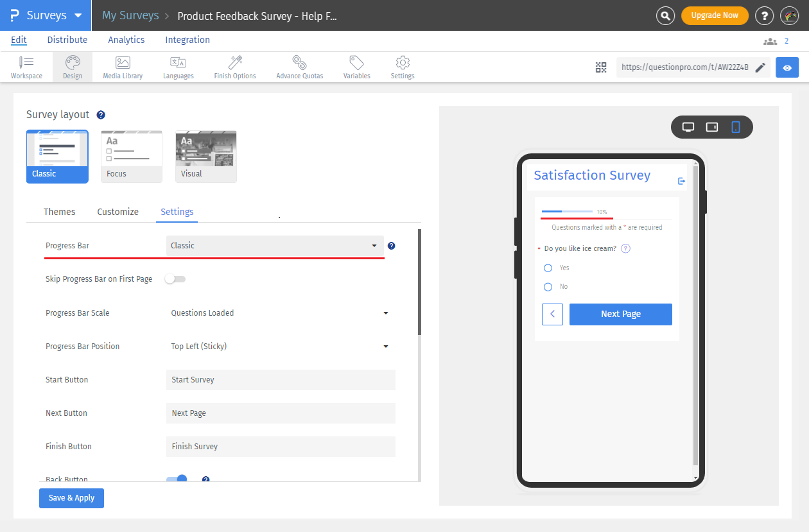Switch to the Workspace view

tap(26, 66)
